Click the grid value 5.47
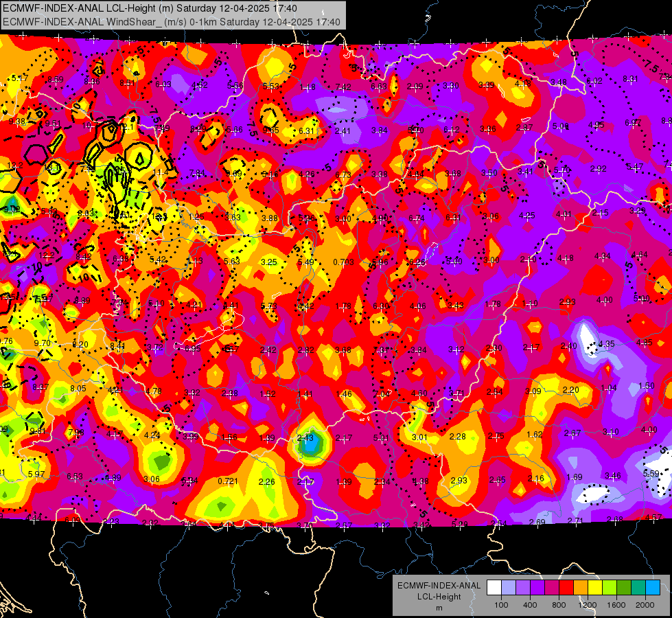 coord(634,166)
